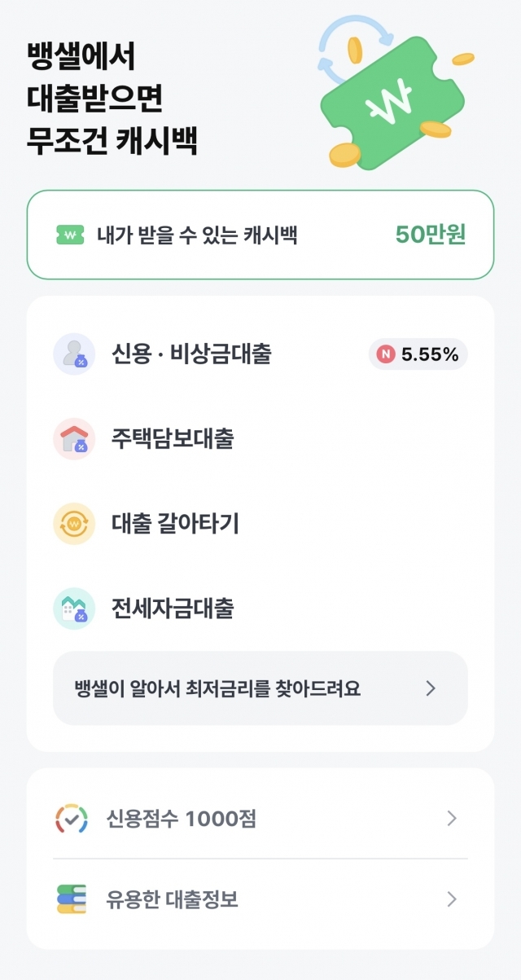Image resolution: width=521 pixels, height=980 pixels.
Task: Tap the small green ticket cashback icon
Action: pyautogui.click(x=70, y=235)
